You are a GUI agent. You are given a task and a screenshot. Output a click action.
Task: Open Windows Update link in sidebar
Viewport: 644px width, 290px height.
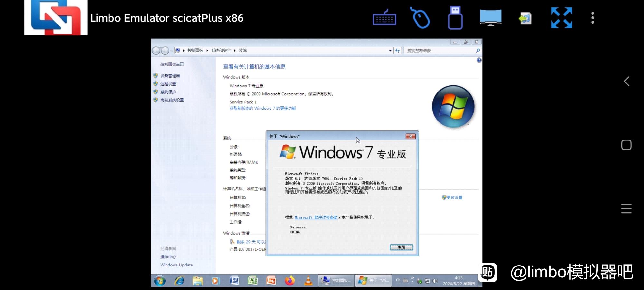click(176, 265)
